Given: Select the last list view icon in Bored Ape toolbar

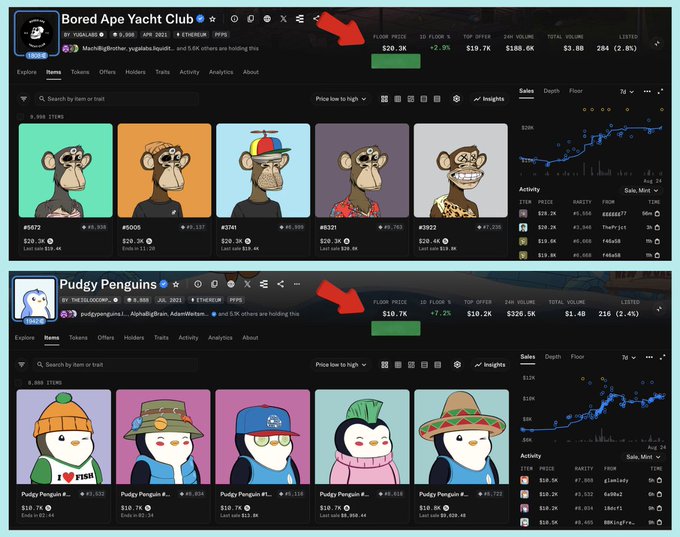Looking at the screenshot, I should tap(437, 99).
